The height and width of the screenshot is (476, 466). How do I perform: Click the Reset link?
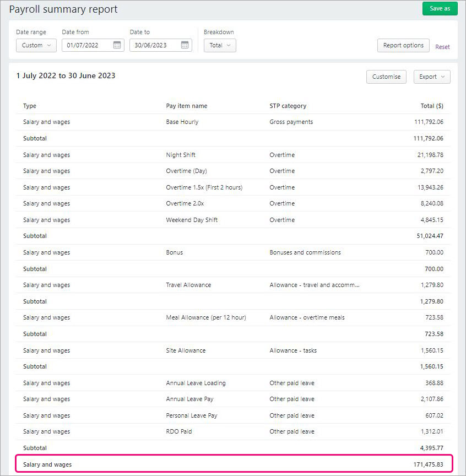pos(442,47)
